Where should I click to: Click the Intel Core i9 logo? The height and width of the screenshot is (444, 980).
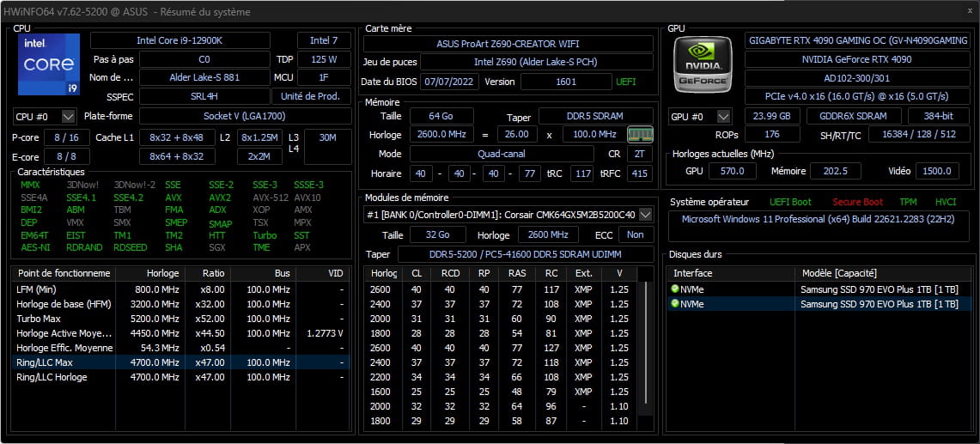coord(49,64)
